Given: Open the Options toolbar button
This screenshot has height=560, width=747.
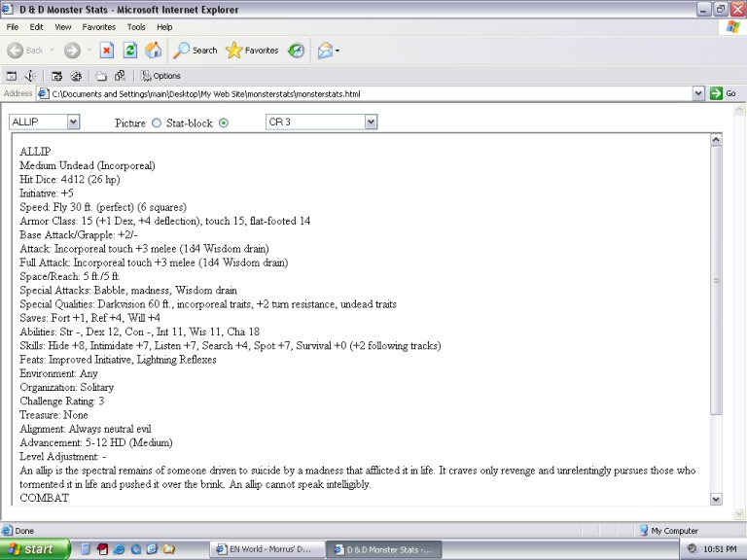Looking at the screenshot, I should tap(160, 76).
